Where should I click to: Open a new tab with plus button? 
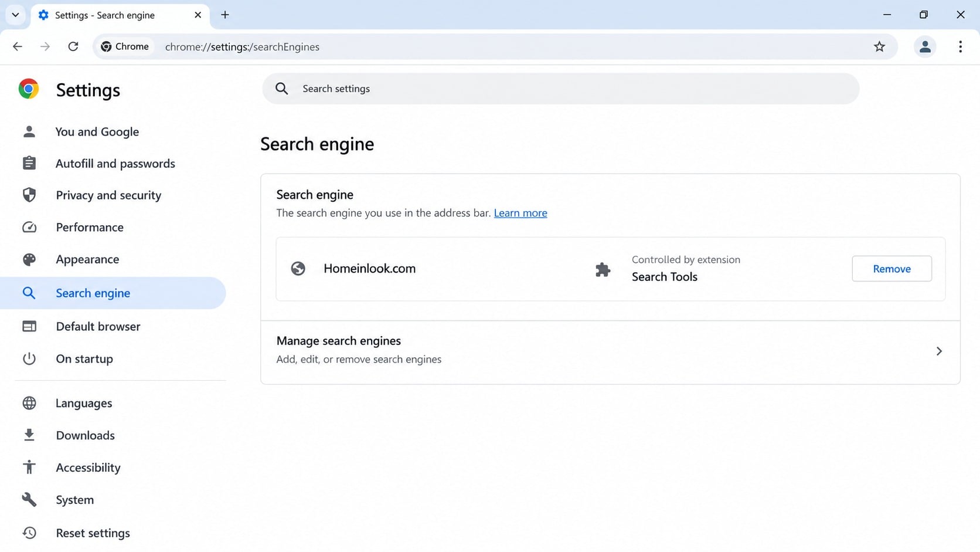(225, 15)
